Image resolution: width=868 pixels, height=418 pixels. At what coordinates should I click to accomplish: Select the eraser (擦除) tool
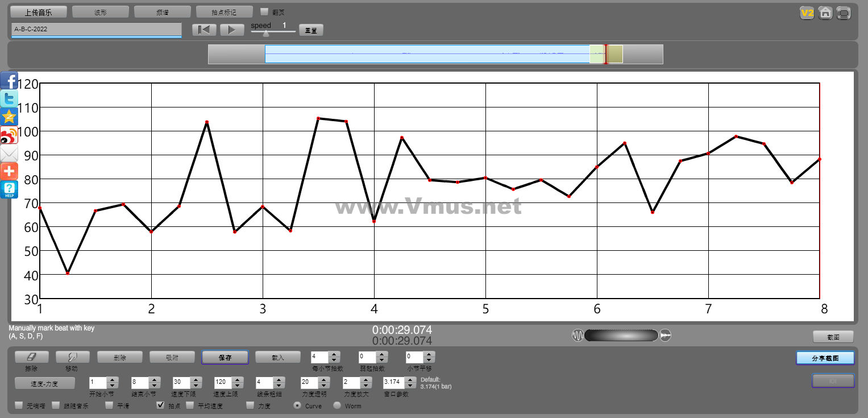32,357
